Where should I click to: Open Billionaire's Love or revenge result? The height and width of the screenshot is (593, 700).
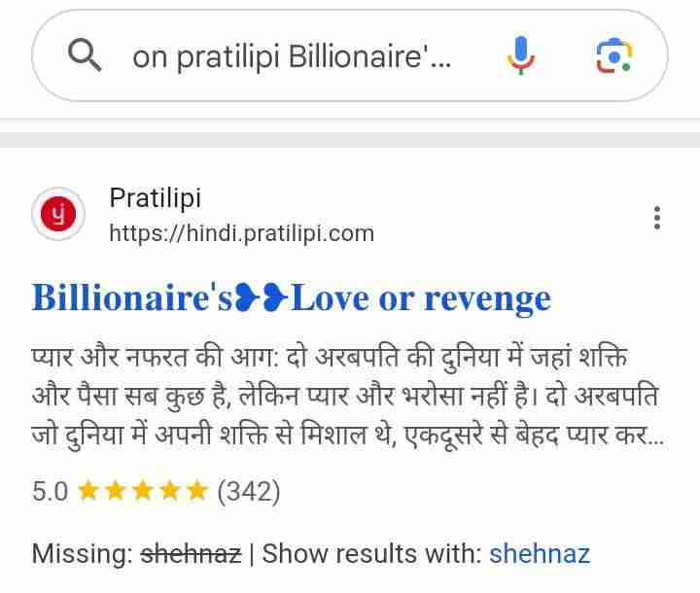tap(291, 298)
